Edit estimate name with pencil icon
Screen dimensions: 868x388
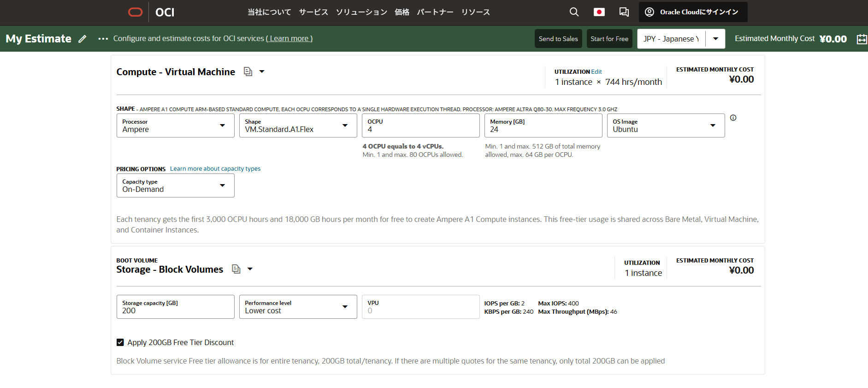pos(83,39)
